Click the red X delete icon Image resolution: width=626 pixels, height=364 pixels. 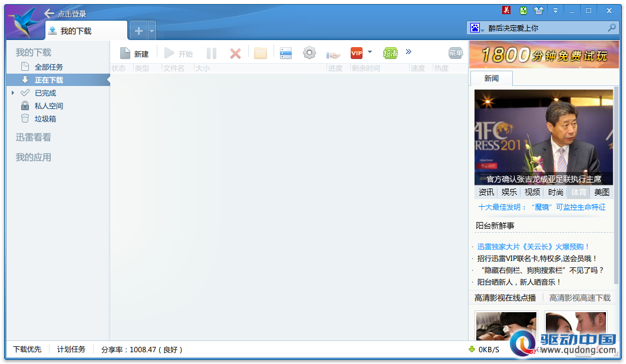pyautogui.click(x=236, y=54)
